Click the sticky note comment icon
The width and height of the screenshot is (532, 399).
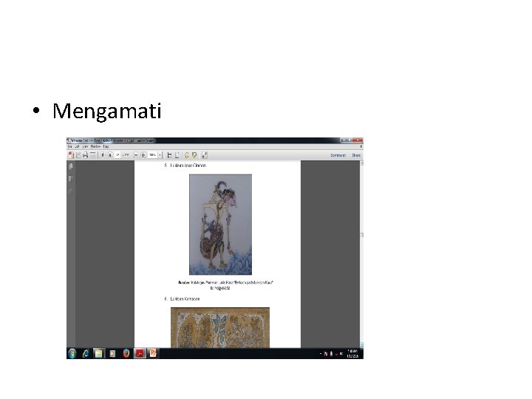coord(187,155)
